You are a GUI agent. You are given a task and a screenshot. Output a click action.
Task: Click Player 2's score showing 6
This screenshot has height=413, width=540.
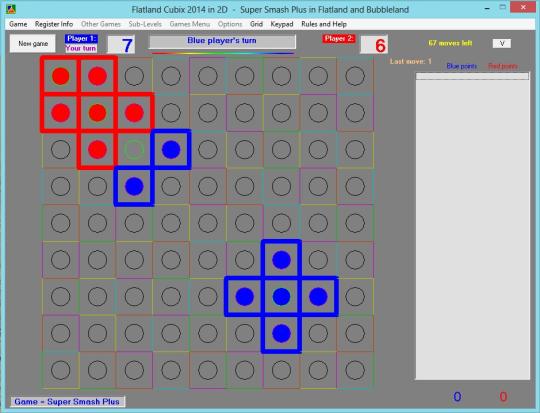374,45
